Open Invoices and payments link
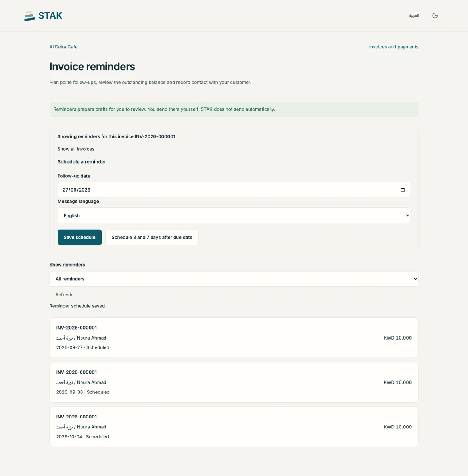 pyautogui.click(x=394, y=47)
